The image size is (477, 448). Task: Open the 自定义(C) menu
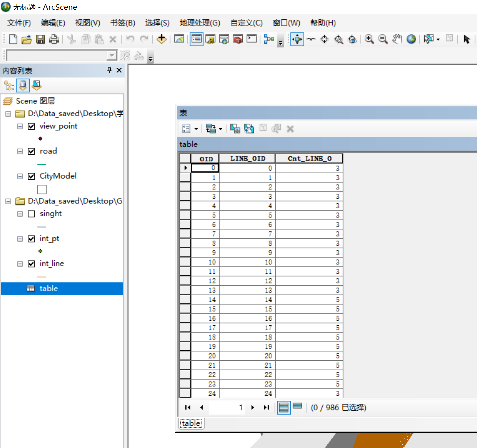tap(246, 23)
